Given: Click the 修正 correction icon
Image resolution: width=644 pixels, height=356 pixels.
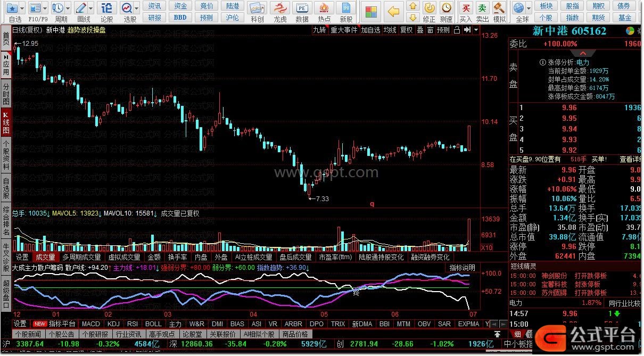Looking at the screenshot, I should pyautogui.click(x=429, y=7).
